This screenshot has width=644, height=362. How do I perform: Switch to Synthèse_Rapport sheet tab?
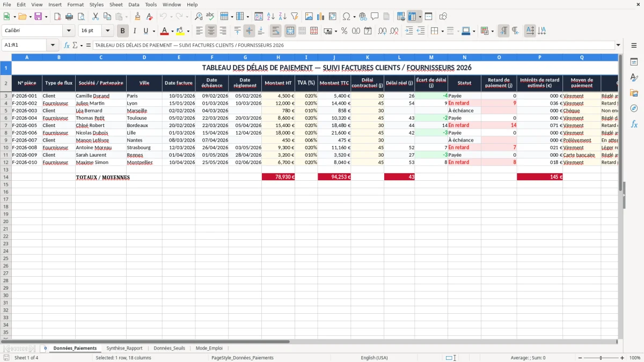click(x=125, y=348)
